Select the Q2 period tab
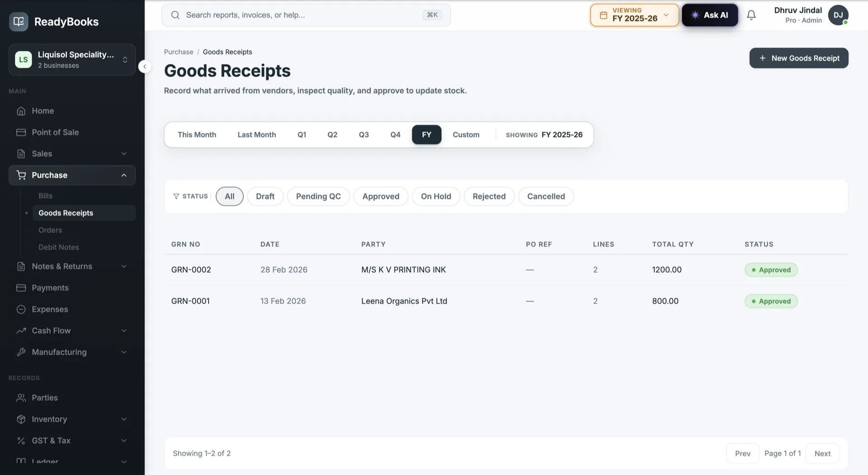Viewport: 868px width, 475px height. (x=332, y=135)
